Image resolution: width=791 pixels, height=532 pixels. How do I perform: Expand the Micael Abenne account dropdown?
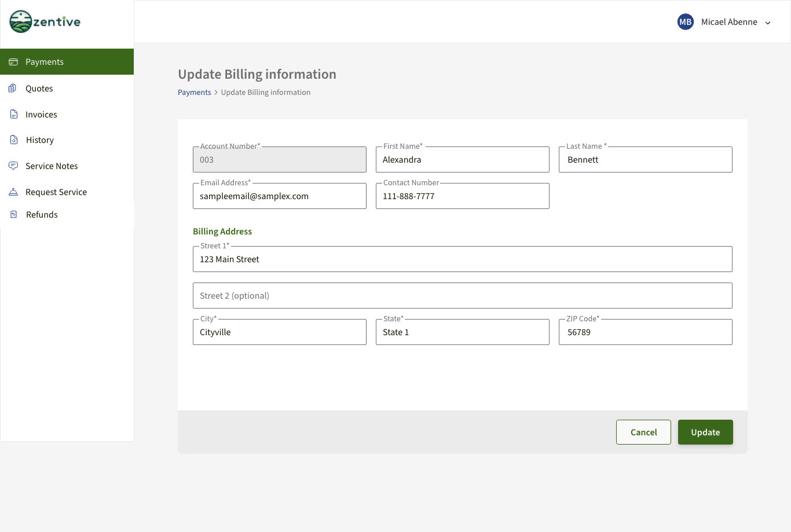pyautogui.click(x=768, y=23)
